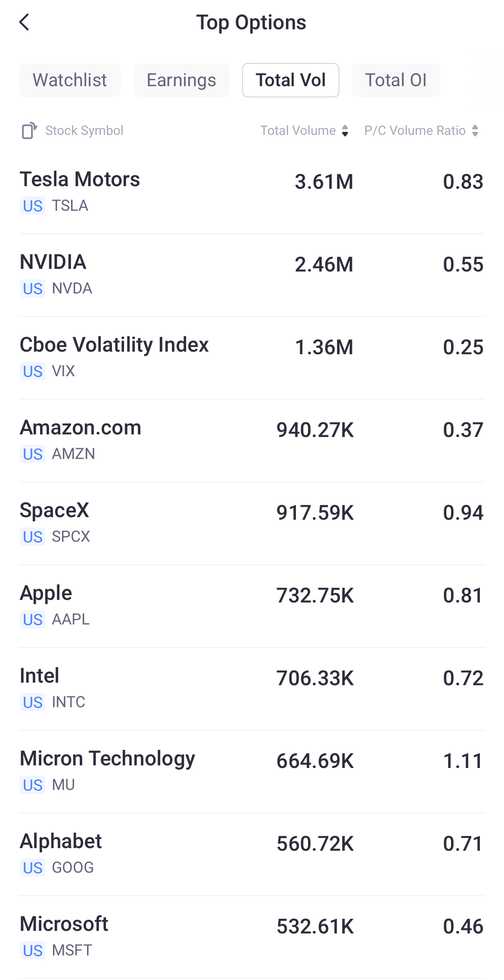Image resolution: width=504 pixels, height=980 pixels.
Task: Open Amazon.com AMZN options entry
Action: pos(252,441)
